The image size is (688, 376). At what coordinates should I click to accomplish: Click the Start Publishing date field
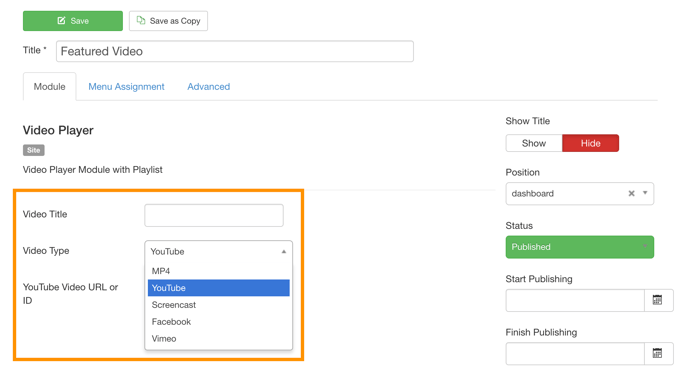[575, 301]
